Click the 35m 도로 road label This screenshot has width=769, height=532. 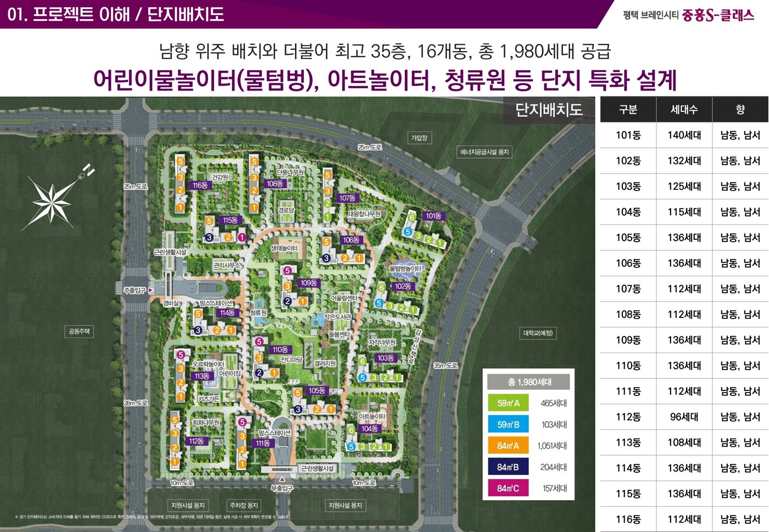[445, 365]
